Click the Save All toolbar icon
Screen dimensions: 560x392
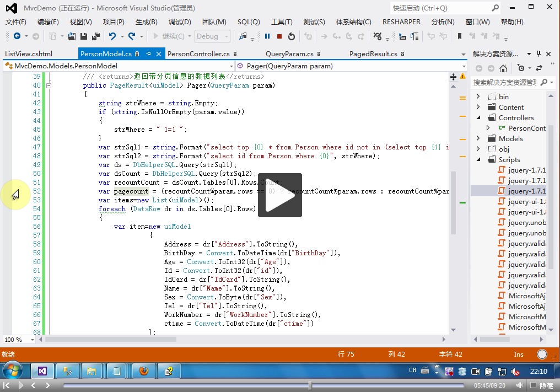coord(95,36)
